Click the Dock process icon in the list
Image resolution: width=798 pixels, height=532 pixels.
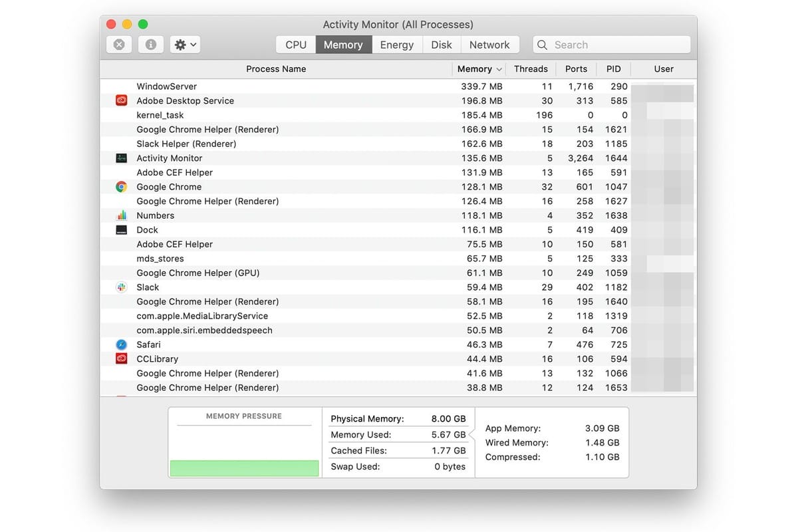point(120,229)
